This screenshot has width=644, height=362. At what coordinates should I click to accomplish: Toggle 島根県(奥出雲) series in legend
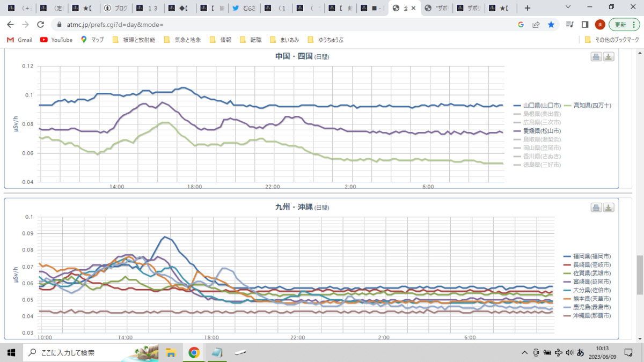tap(537, 114)
